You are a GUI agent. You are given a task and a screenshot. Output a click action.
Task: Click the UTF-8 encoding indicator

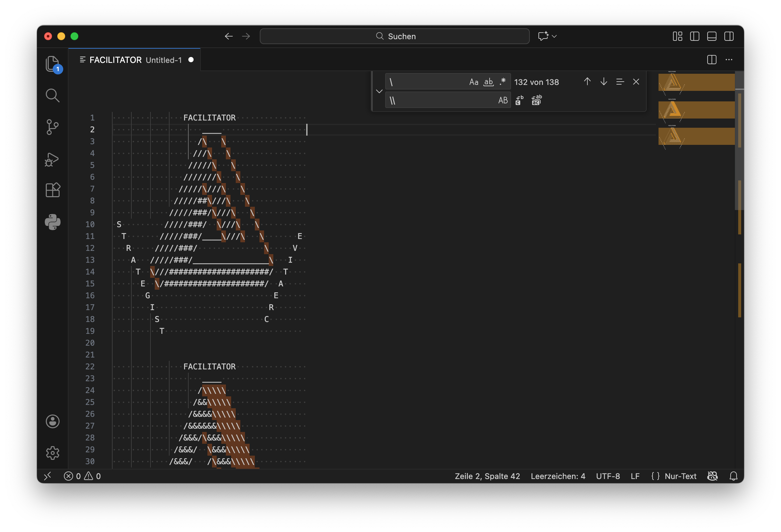[x=607, y=476]
